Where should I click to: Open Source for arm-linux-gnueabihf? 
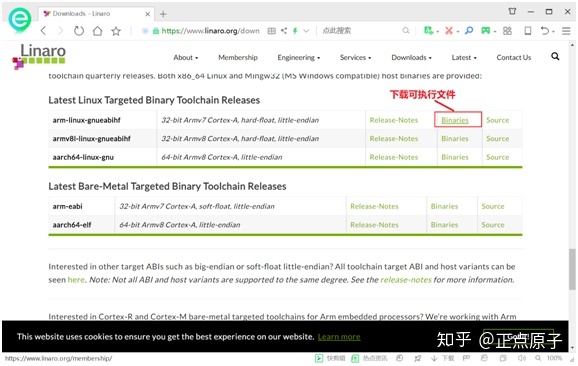click(498, 120)
